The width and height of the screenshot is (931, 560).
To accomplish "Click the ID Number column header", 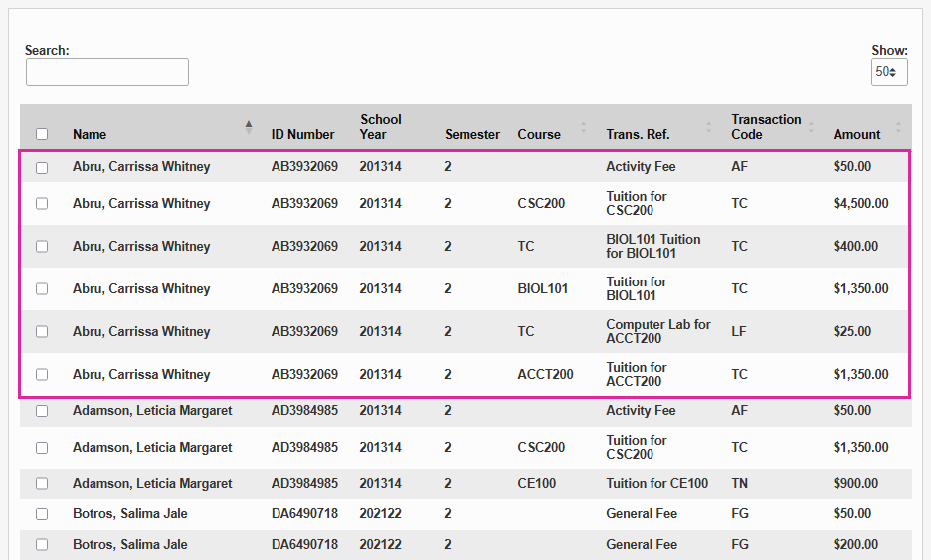I will tap(302, 134).
